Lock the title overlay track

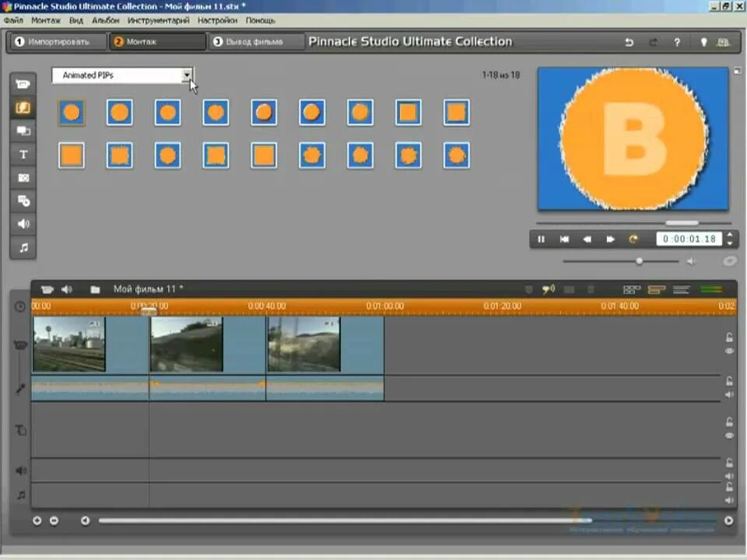click(x=729, y=422)
